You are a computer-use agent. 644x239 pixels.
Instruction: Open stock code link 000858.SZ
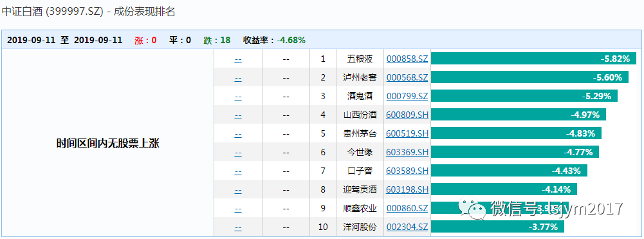click(407, 59)
